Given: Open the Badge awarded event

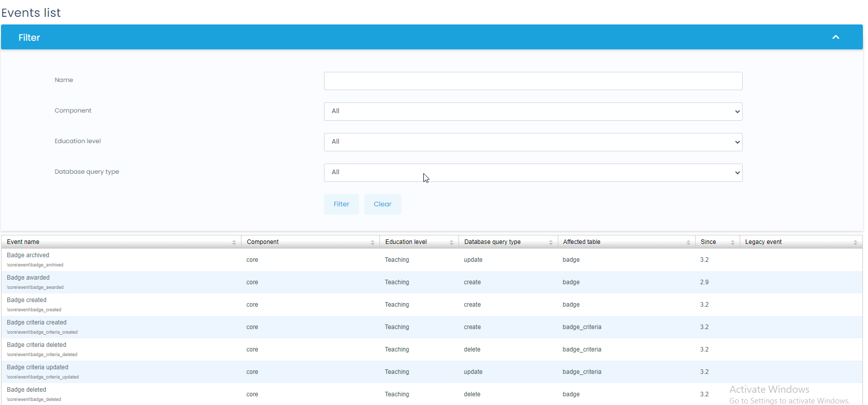Looking at the screenshot, I should coord(28,278).
